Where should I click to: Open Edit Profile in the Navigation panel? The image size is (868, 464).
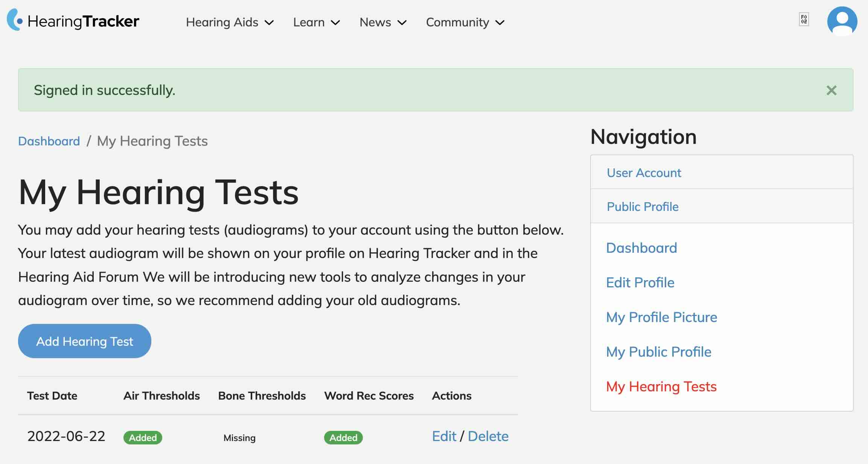click(x=640, y=282)
